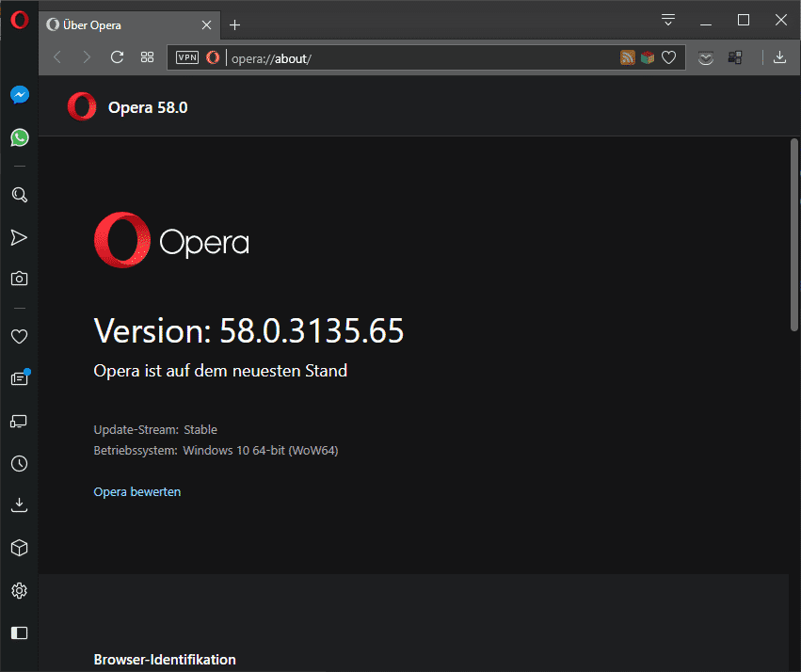Click the colorful cube extension icon
801x672 pixels.
click(x=648, y=57)
